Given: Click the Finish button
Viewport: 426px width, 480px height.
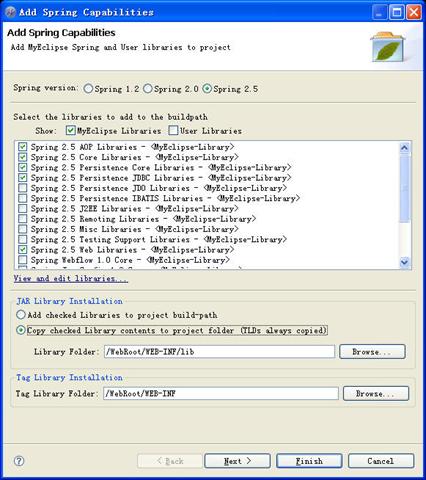Looking at the screenshot, I should click(309, 461).
